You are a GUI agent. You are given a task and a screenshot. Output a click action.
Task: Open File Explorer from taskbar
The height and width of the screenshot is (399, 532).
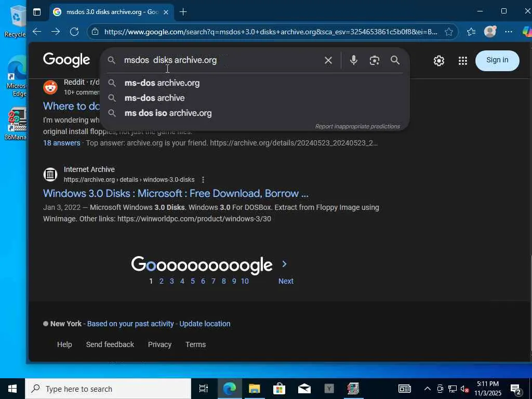(x=254, y=389)
